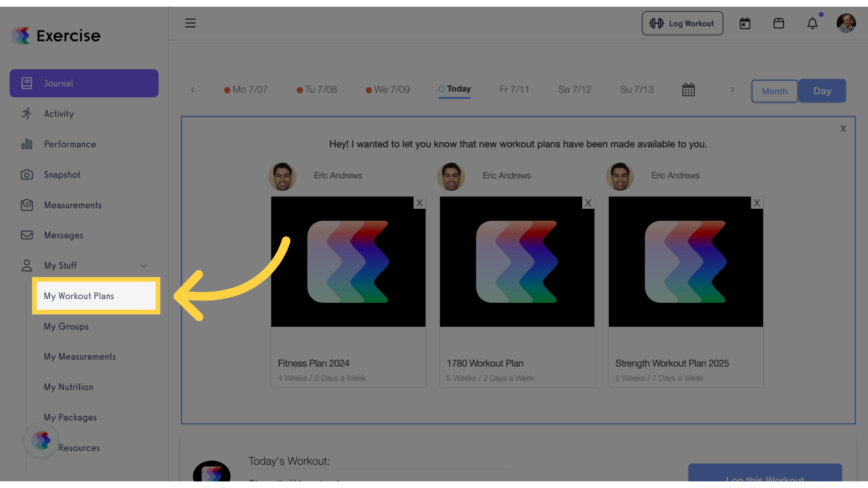The width and height of the screenshot is (868, 488).
Task: Open Journal in the sidebar
Action: click(84, 83)
